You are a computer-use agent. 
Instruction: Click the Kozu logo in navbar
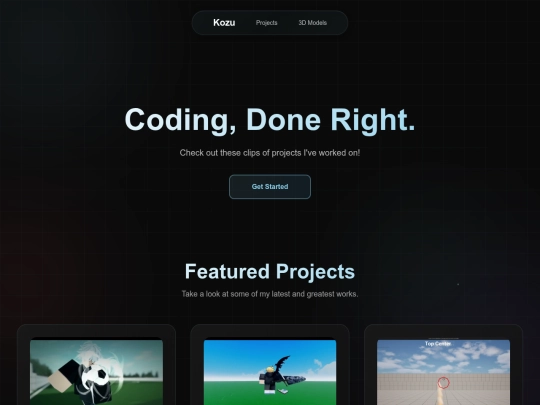[224, 23]
